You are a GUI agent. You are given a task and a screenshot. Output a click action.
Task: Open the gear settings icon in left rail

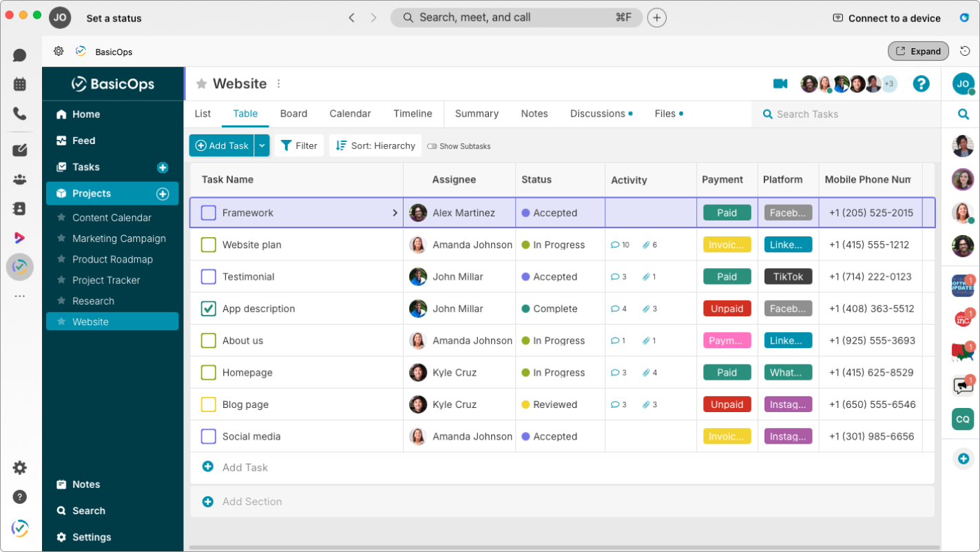point(20,468)
